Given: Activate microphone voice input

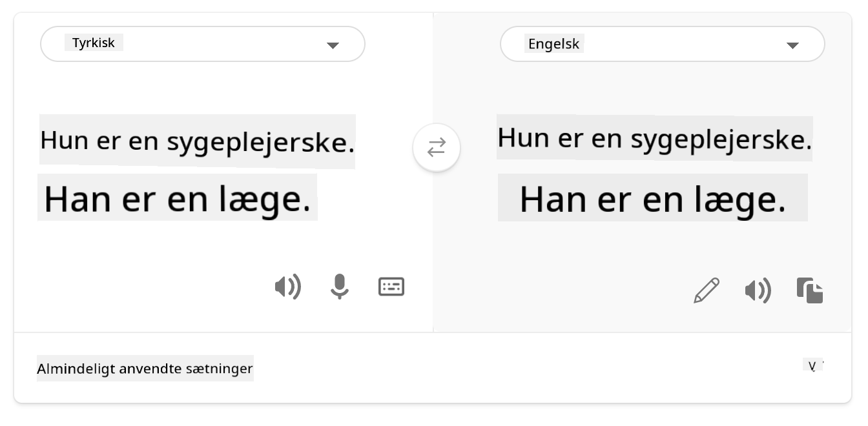Looking at the screenshot, I should click(340, 287).
